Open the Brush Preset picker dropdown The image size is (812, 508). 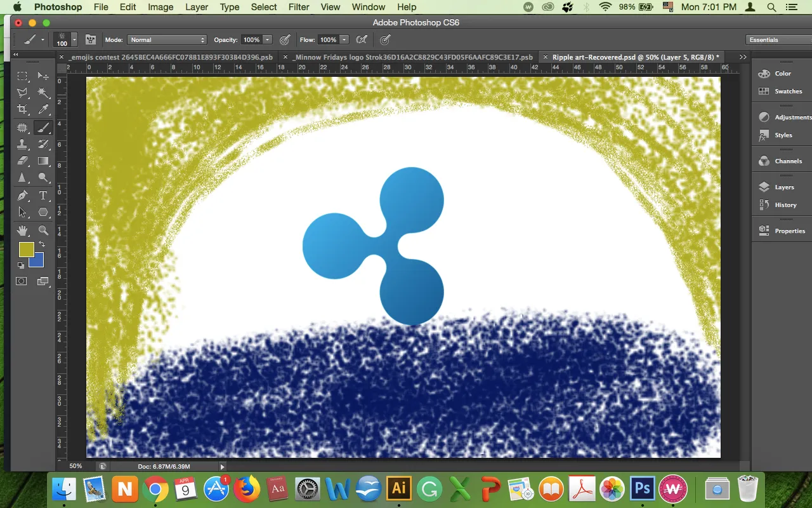74,39
